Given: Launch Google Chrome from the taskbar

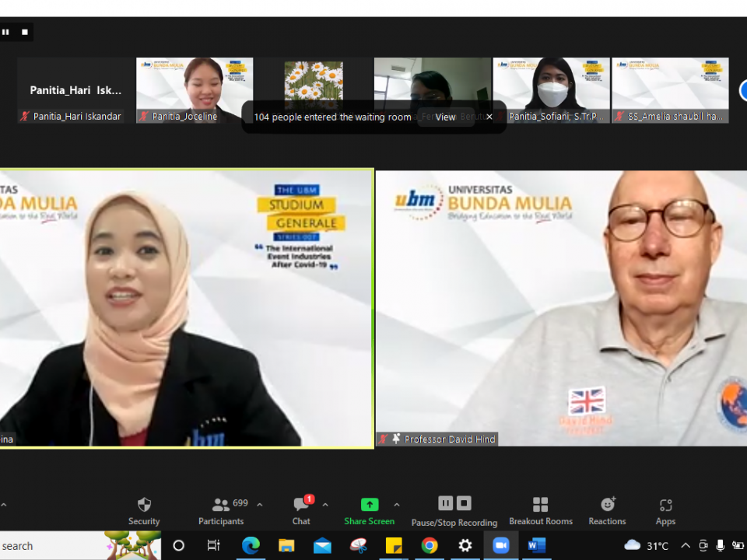Looking at the screenshot, I should pyautogui.click(x=430, y=546).
